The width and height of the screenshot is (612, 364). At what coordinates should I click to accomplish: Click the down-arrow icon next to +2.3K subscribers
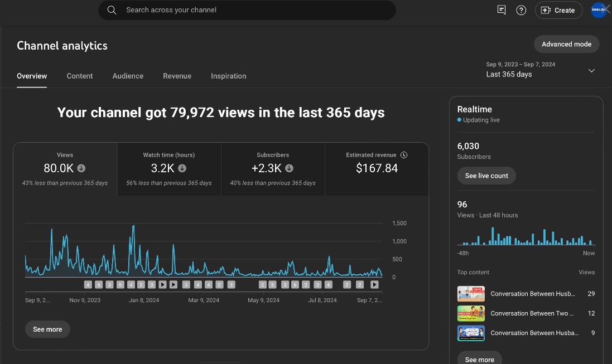[x=289, y=168]
